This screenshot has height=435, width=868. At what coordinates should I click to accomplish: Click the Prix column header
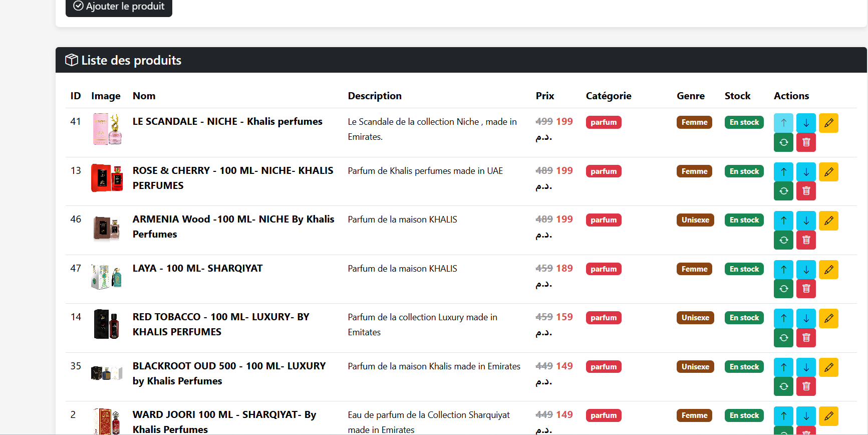[x=545, y=96]
